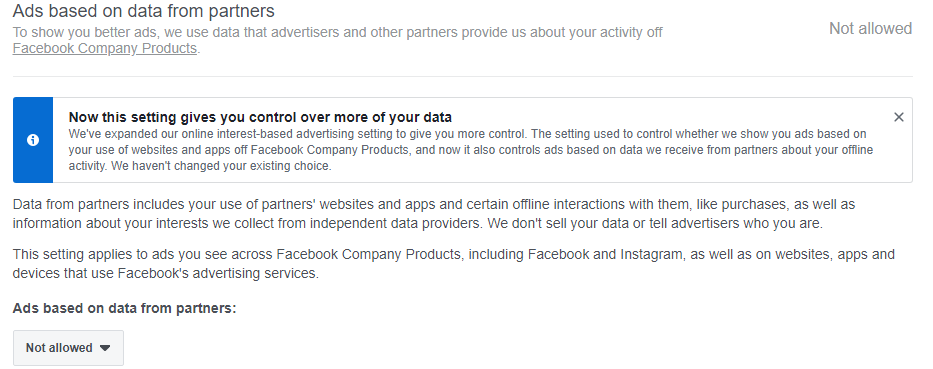Click the paragraph starting Data from partners includes

(434, 214)
